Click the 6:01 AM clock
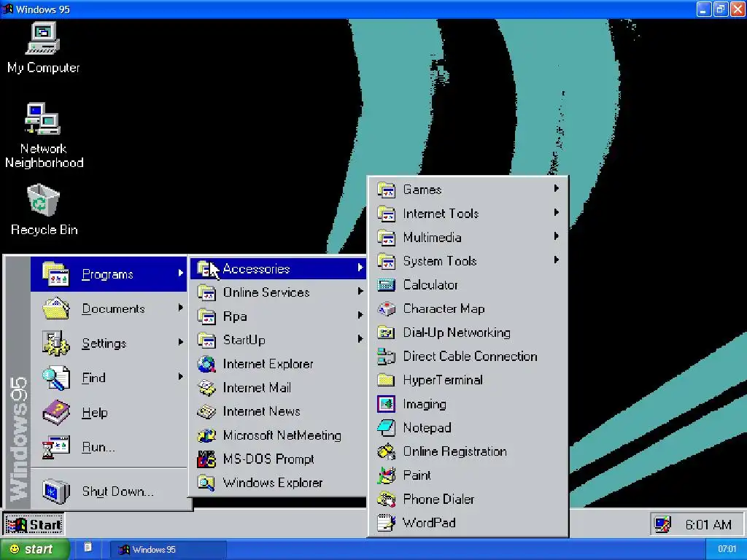The height and width of the screenshot is (560, 747). 708,525
